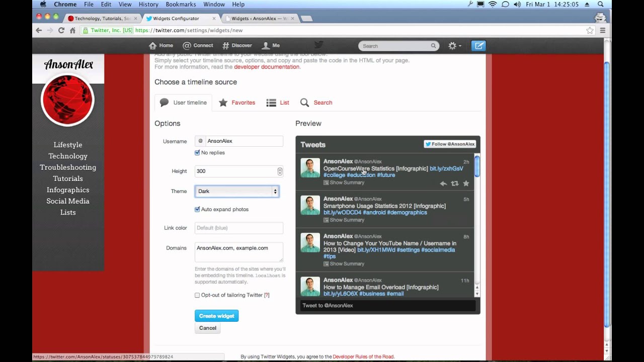644x362 pixels.
Task: Expand Show Summary on YouTube Name tweet
Action: click(344, 263)
